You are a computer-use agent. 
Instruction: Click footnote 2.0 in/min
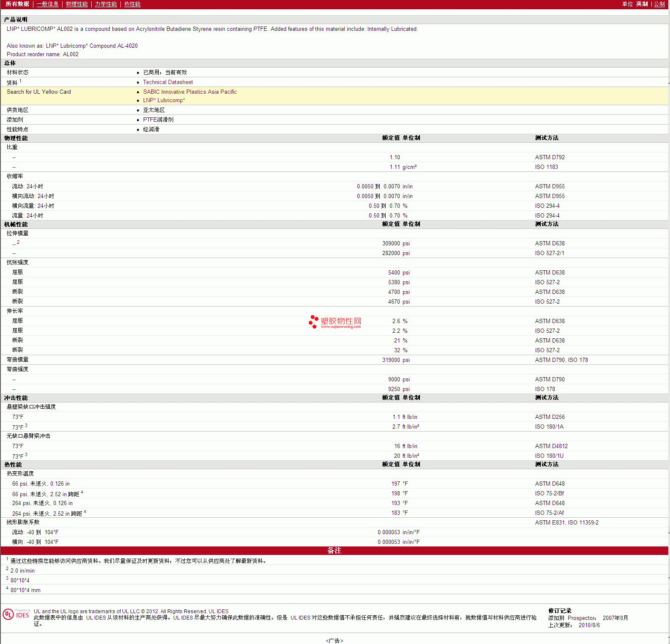coord(22,571)
